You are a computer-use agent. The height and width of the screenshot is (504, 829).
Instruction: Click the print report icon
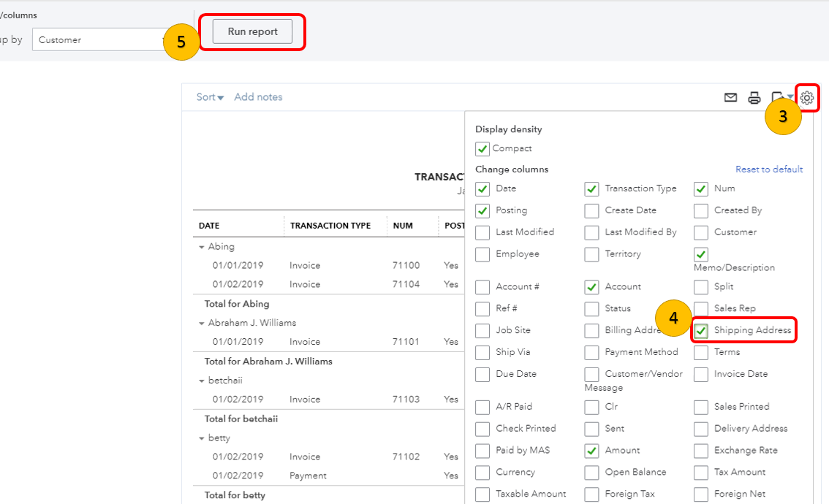(x=754, y=97)
